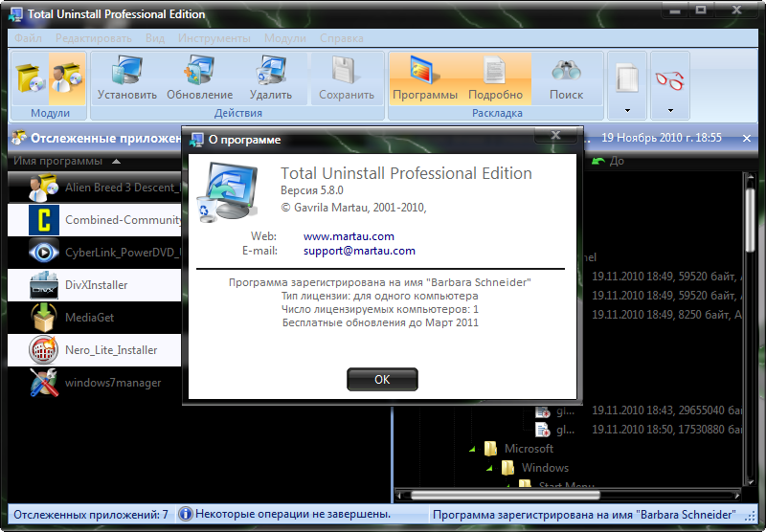Open the Инструменты menu
Viewport: 766px width, 532px height.
214,38
